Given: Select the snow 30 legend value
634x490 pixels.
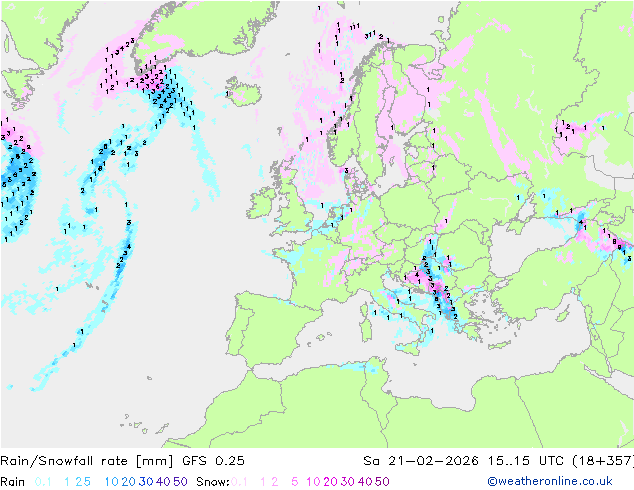Looking at the screenshot, I should [x=348, y=482].
